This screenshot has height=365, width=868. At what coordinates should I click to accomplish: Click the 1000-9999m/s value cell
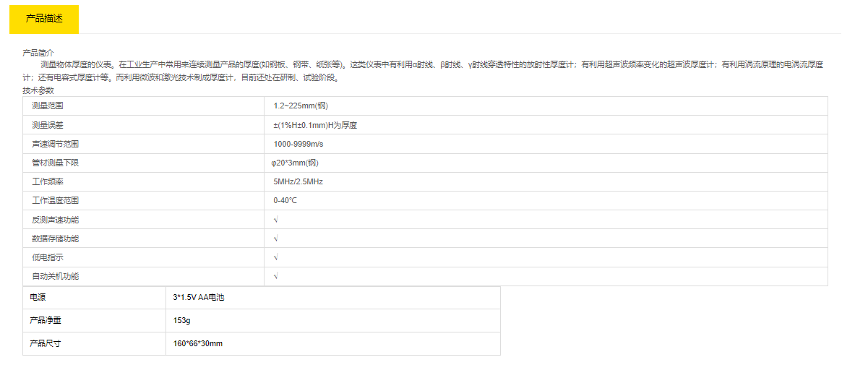tap(546, 144)
